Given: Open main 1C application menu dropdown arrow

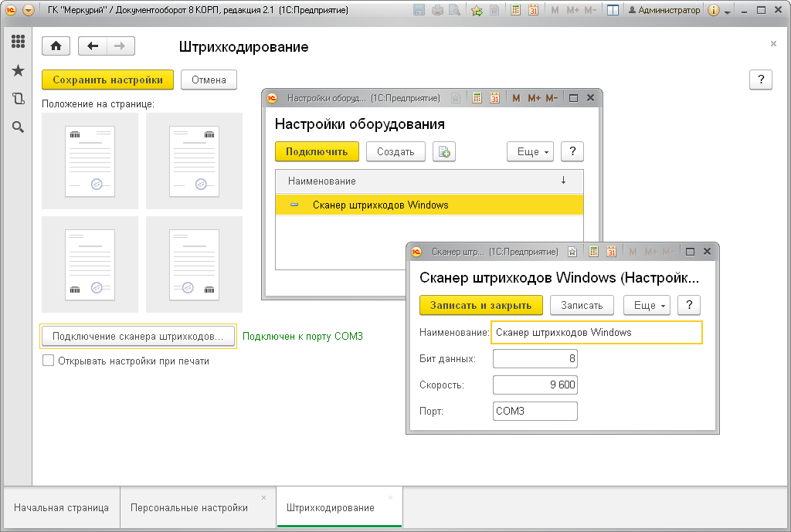Looking at the screenshot, I should (x=29, y=10).
